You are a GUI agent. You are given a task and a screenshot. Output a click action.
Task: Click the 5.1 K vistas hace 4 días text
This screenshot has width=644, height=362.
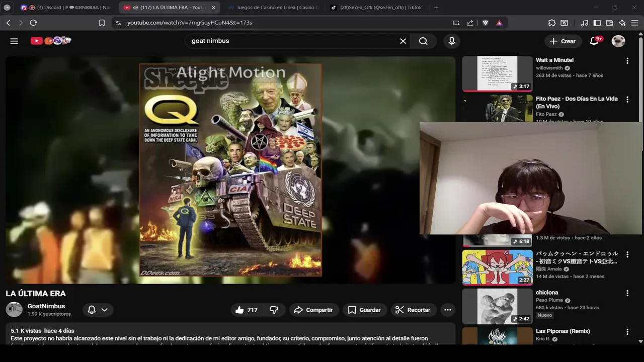pos(42,331)
